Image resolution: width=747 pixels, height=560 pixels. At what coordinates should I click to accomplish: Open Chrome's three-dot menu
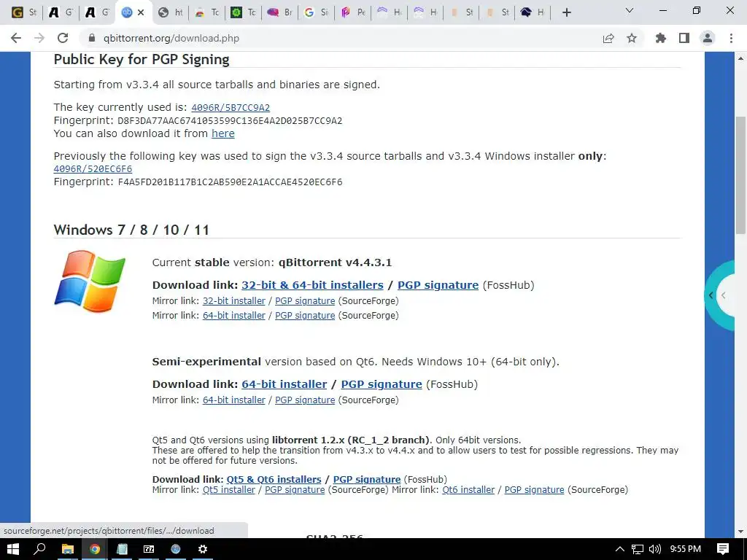click(731, 38)
